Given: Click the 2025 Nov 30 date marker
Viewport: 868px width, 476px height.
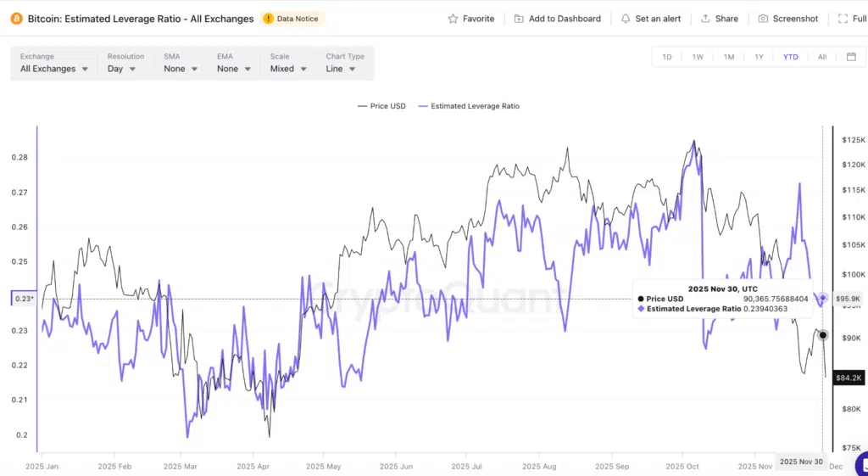Looking at the screenshot, I should pyautogui.click(x=800, y=462).
